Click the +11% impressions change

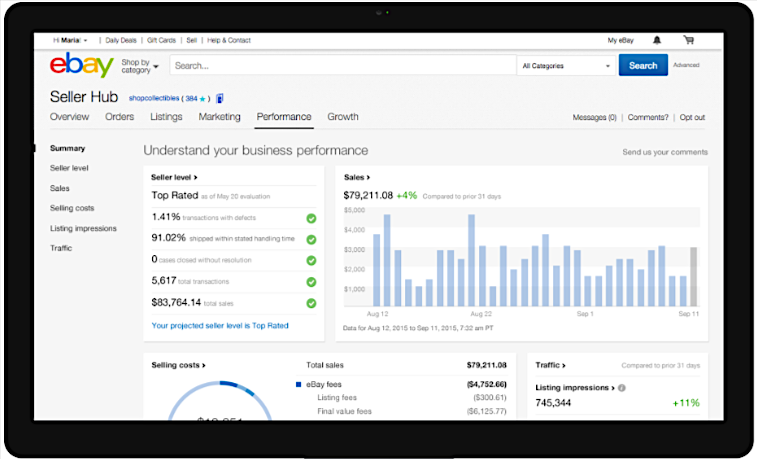(x=686, y=403)
